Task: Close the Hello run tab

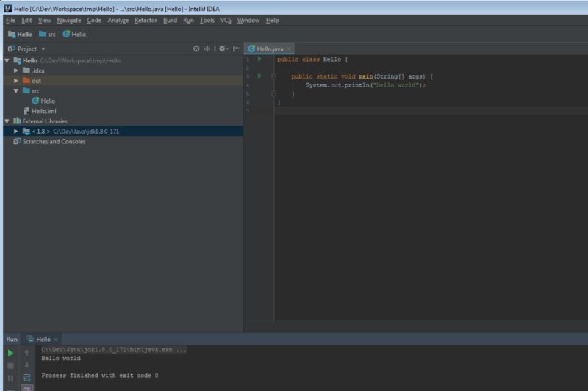Action: [x=56, y=340]
